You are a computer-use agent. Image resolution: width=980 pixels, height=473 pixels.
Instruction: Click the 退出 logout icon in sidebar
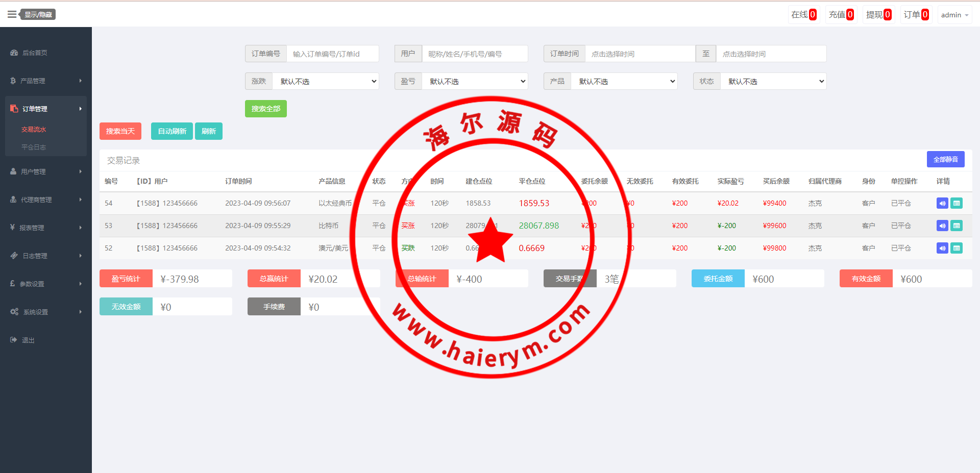tap(14, 340)
